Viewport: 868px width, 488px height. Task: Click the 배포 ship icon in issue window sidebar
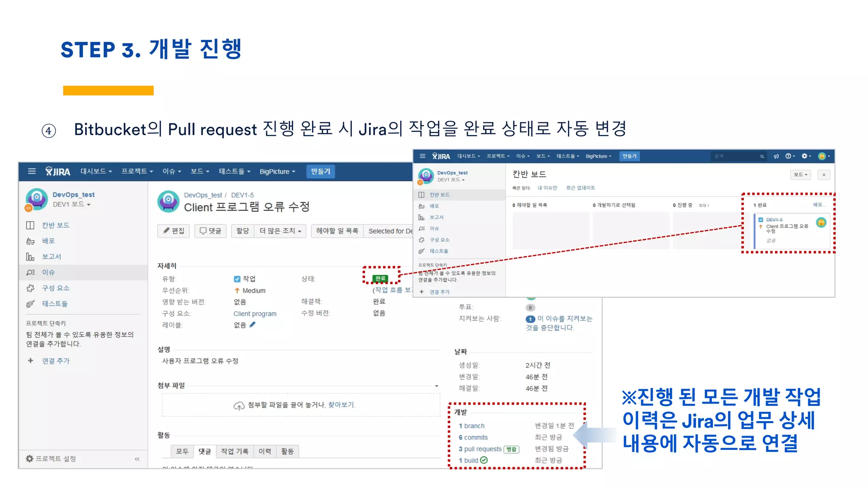[x=30, y=241]
